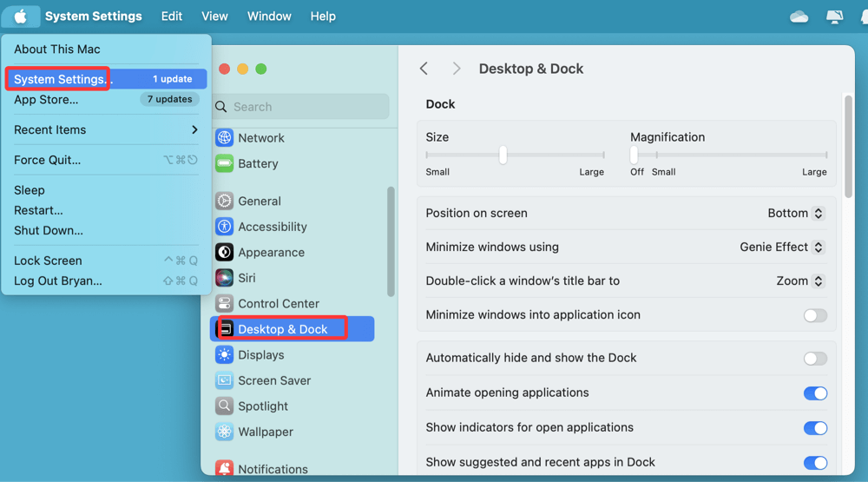Open the Edit menu
Image resolution: width=868 pixels, height=482 pixels.
point(172,17)
